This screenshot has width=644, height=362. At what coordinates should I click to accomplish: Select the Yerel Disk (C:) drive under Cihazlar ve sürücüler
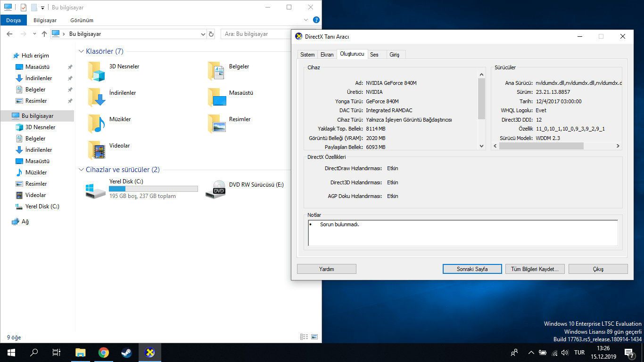pos(141,189)
